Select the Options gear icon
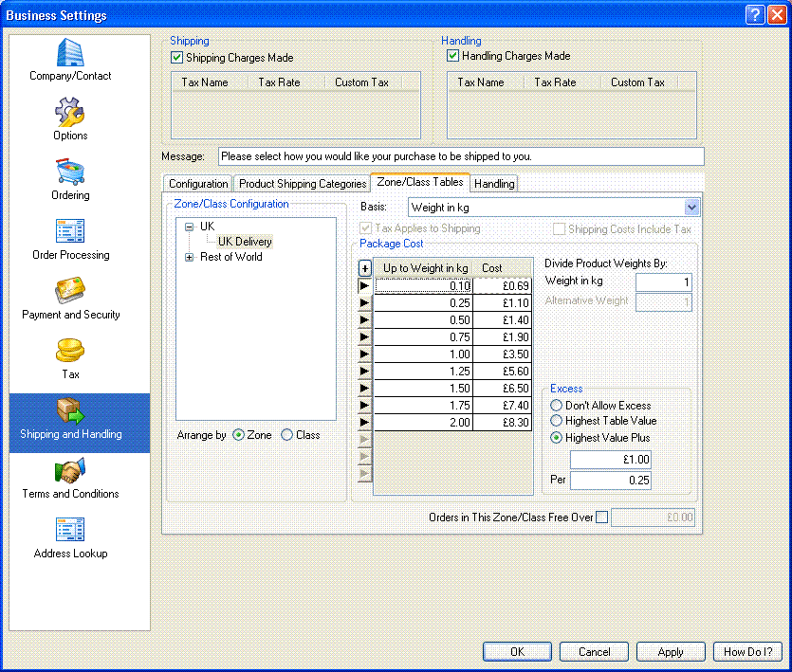Image resolution: width=792 pixels, height=672 pixels. coord(70,114)
